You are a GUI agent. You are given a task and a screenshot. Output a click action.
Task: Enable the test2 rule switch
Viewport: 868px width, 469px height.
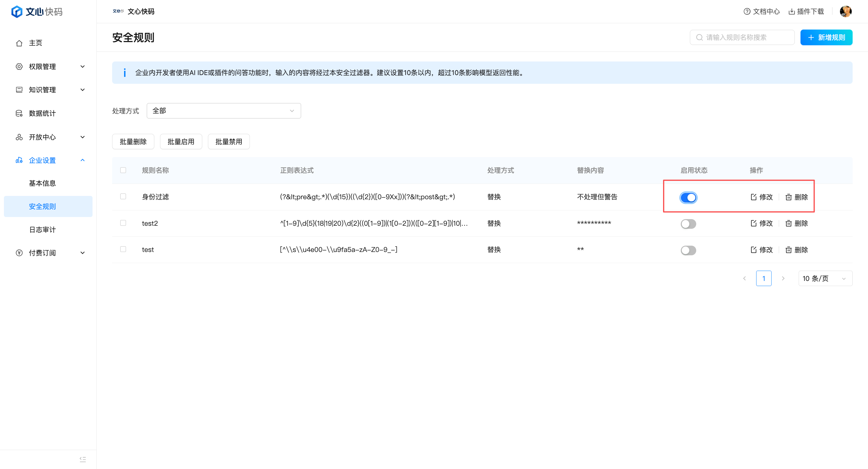(688, 224)
